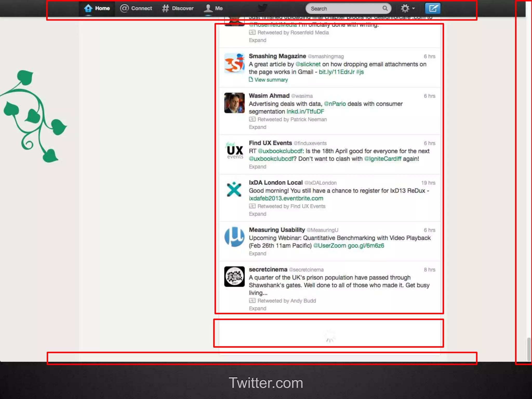Open the Connect tab
Screen dimensions: 532x399
pyautogui.click(x=136, y=8)
